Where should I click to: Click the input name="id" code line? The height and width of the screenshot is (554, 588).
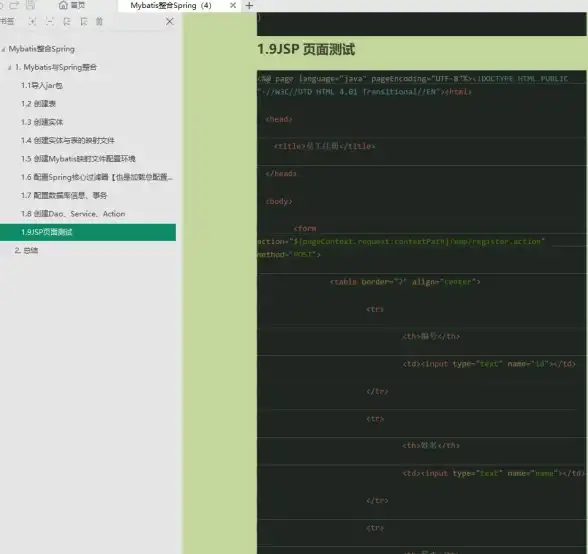tap(489, 364)
